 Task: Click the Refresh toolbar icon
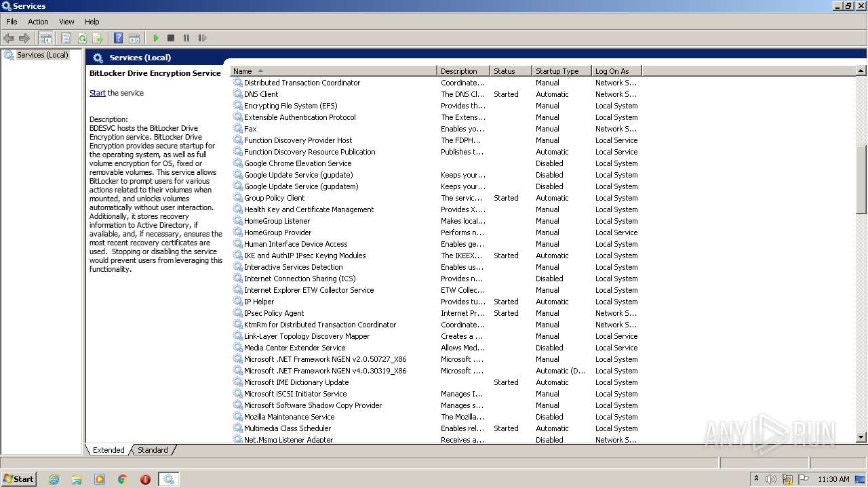tap(82, 39)
